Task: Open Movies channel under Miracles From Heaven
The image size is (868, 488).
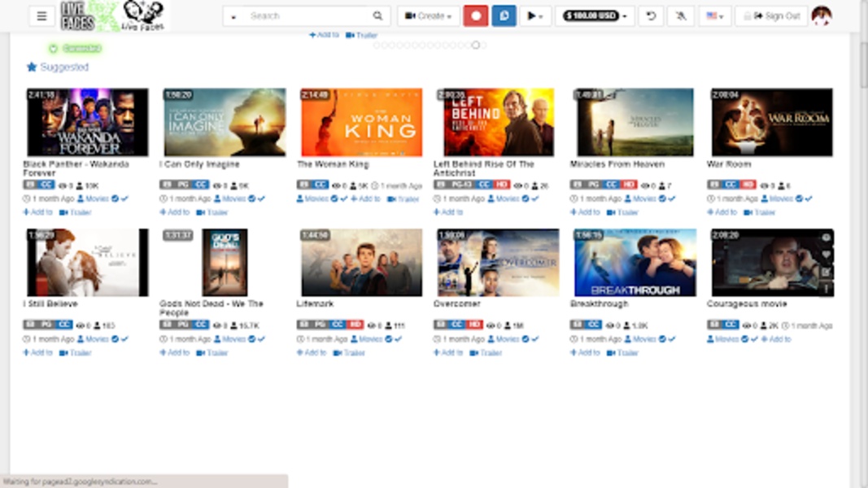Action: tap(640, 198)
